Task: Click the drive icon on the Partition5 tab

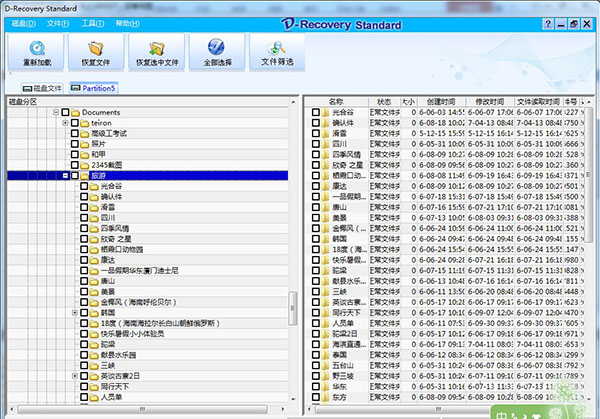Action: 76,88
